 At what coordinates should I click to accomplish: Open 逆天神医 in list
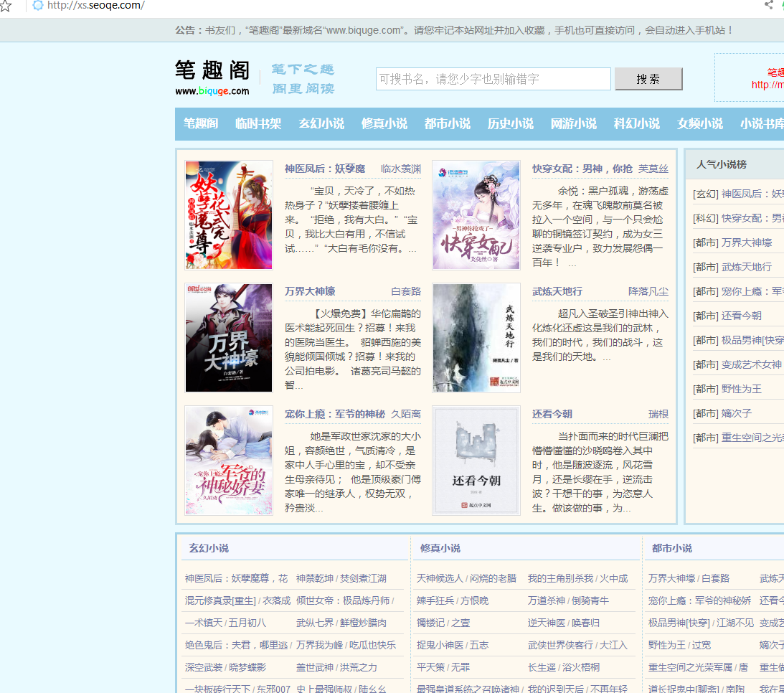547,623
